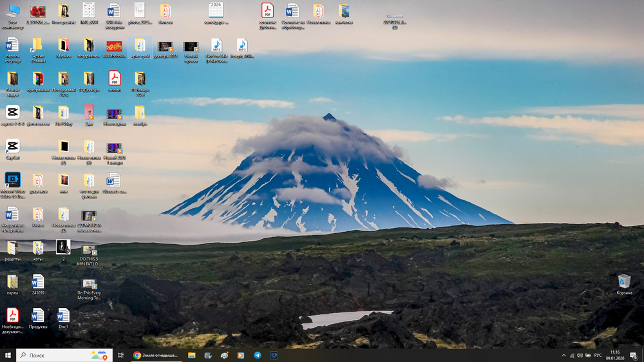Select the Музыка folder
644x362 pixels.
63,45
